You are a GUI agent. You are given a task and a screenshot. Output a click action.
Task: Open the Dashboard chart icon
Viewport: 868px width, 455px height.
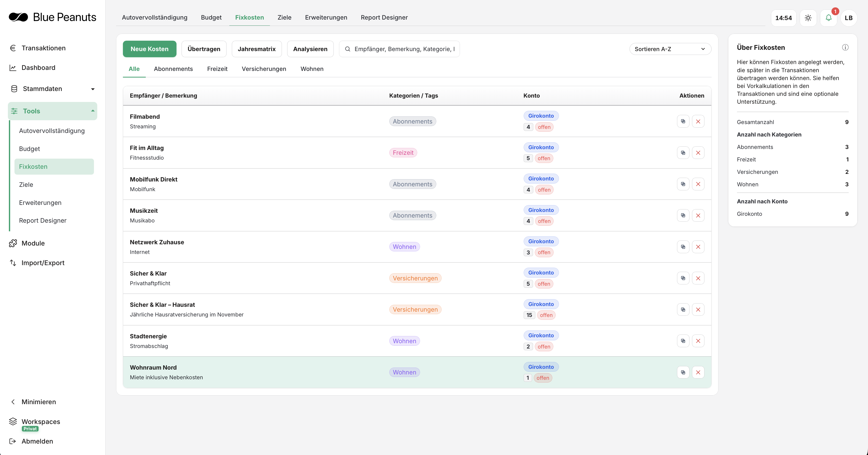13,68
